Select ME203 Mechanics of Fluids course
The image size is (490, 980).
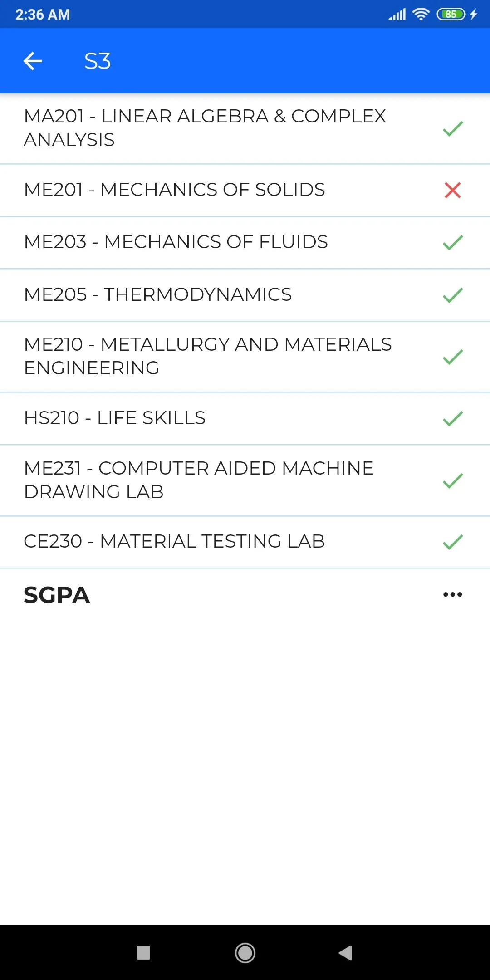(176, 242)
